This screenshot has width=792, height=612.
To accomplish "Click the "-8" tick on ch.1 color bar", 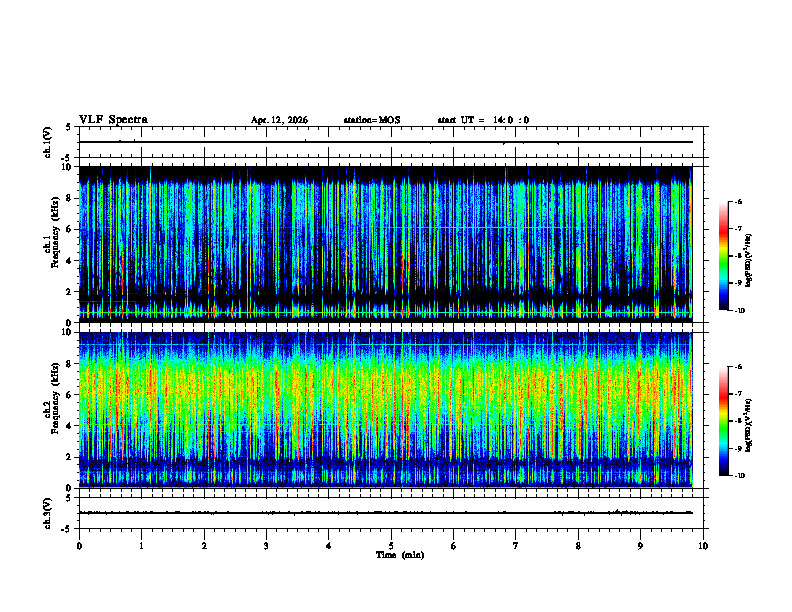I will click(739, 256).
